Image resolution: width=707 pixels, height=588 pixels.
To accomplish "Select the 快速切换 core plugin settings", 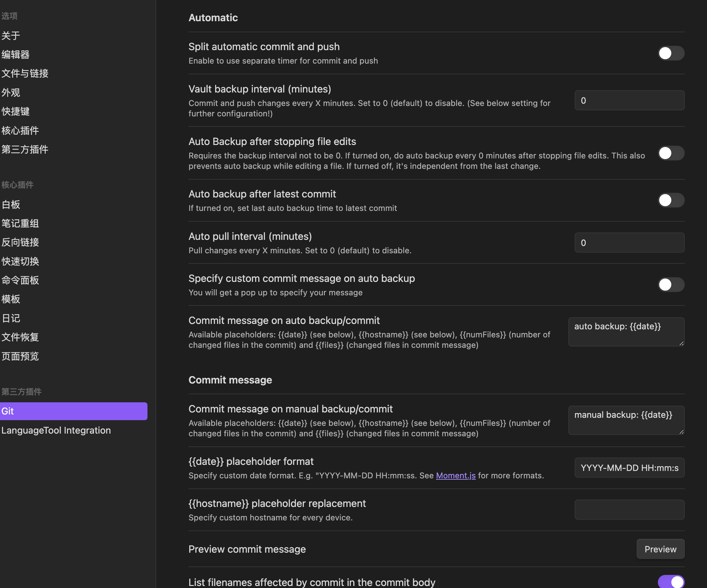I will (x=20, y=261).
